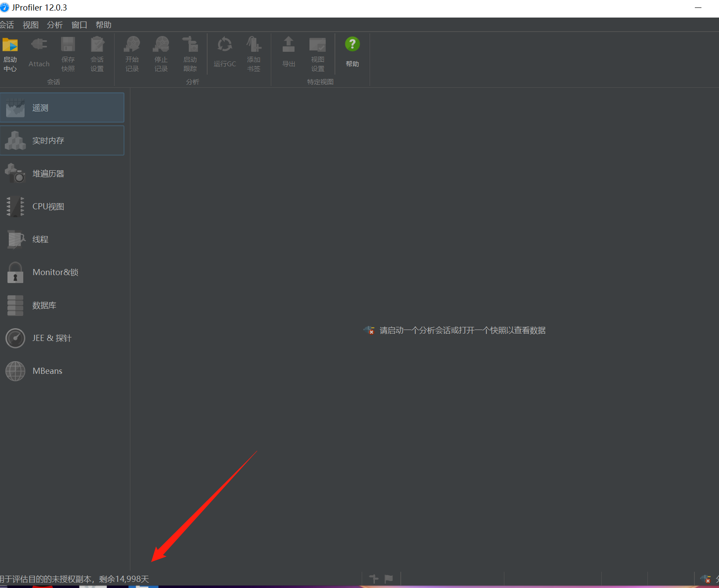The image size is (719, 588).
Task: Open the 实时内存 live memory section
Action: tap(62, 140)
